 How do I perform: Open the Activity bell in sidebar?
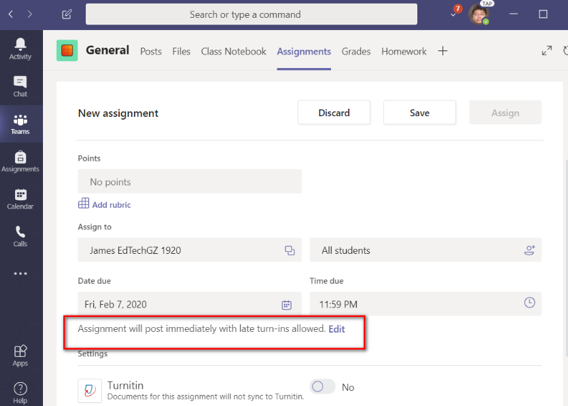click(x=20, y=49)
